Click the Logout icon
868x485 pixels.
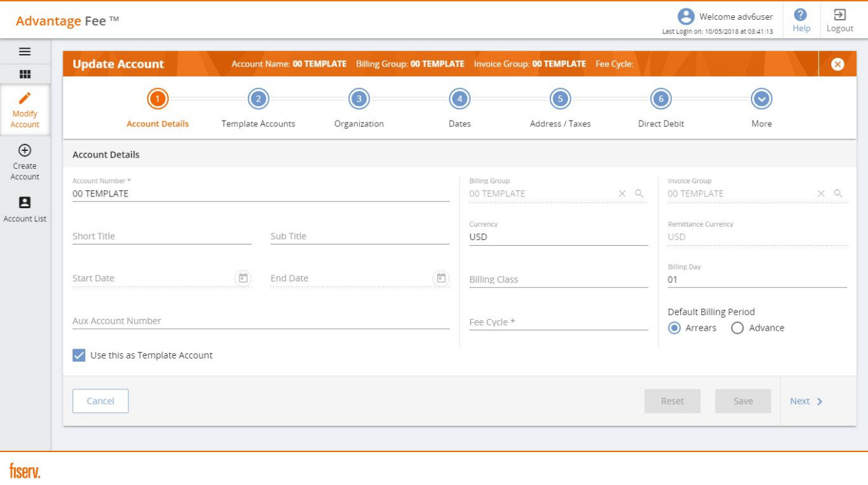point(840,15)
